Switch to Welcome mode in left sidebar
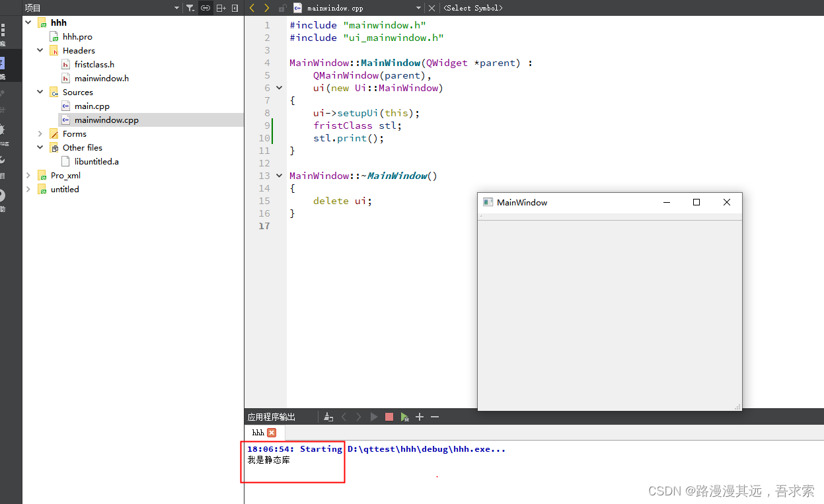This screenshot has width=824, height=504. (x=3, y=34)
